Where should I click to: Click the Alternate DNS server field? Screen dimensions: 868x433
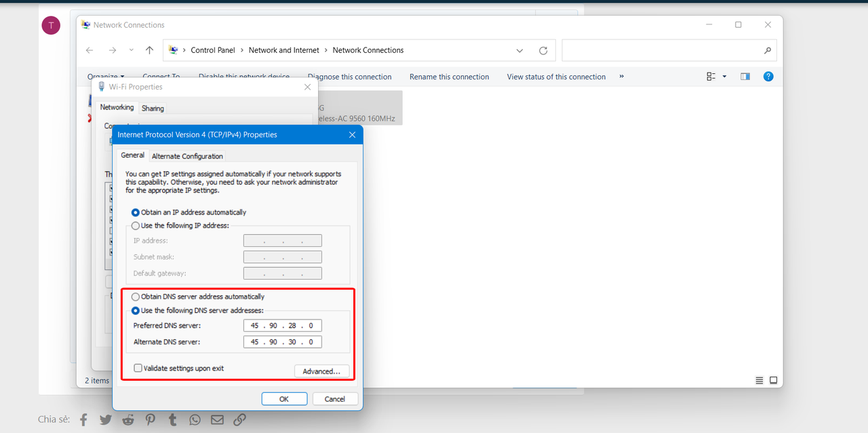click(282, 342)
